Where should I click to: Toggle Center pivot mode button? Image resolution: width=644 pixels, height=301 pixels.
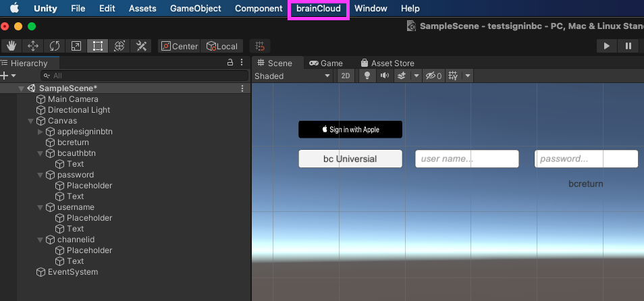180,46
